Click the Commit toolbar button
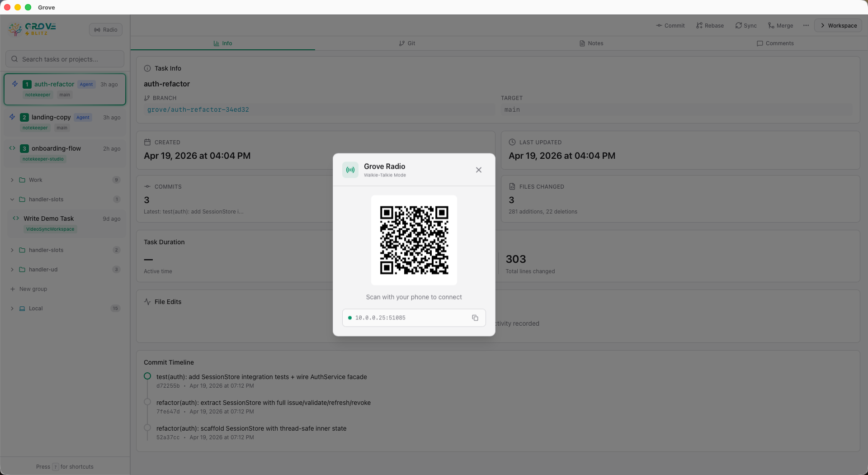This screenshot has height=475, width=868. click(x=670, y=26)
